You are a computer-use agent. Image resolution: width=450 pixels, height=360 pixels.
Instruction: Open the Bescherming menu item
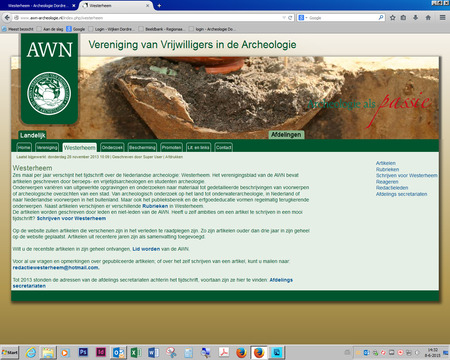pyautogui.click(x=142, y=147)
